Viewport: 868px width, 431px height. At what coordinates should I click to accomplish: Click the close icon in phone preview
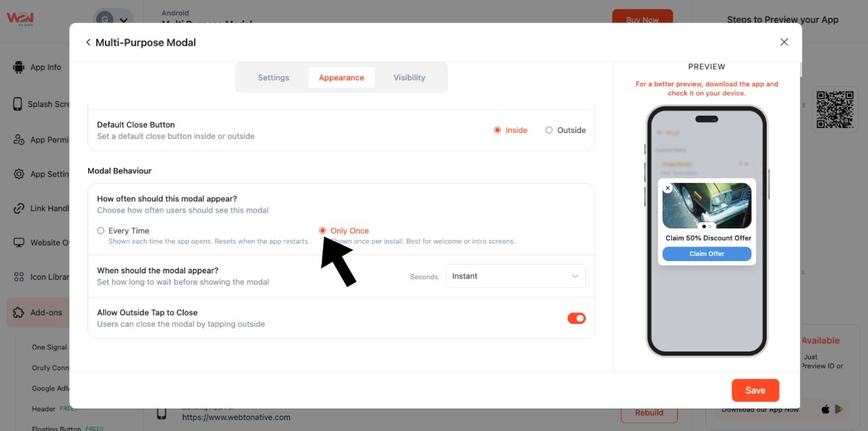[x=668, y=188]
